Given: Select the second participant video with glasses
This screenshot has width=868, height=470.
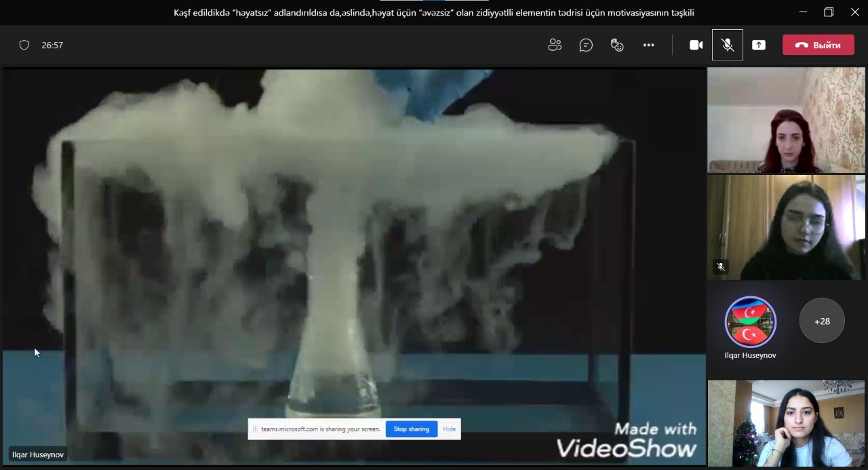Looking at the screenshot, I should (786, 227).
